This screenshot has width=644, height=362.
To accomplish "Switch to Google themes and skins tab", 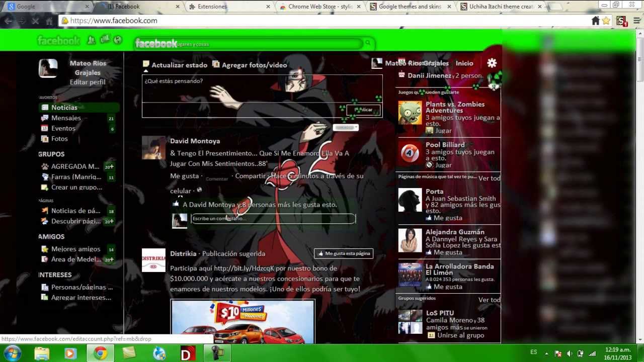I will click(x=411, y=7).
